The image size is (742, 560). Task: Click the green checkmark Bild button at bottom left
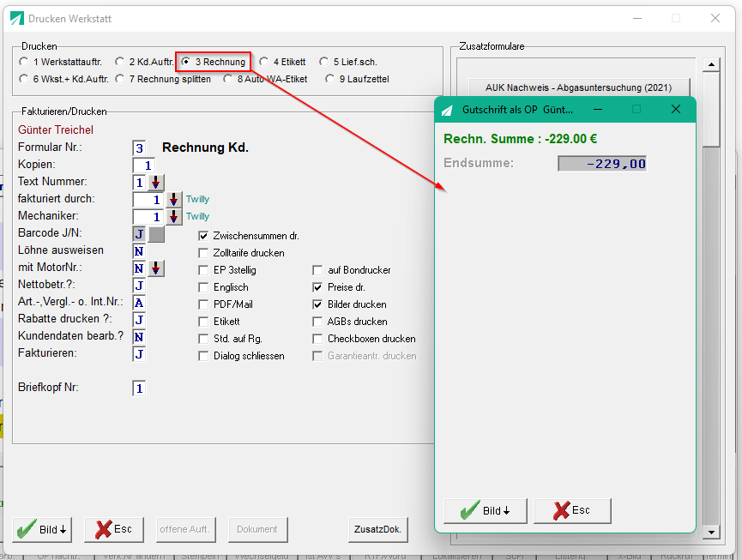(x=42, y=529)
